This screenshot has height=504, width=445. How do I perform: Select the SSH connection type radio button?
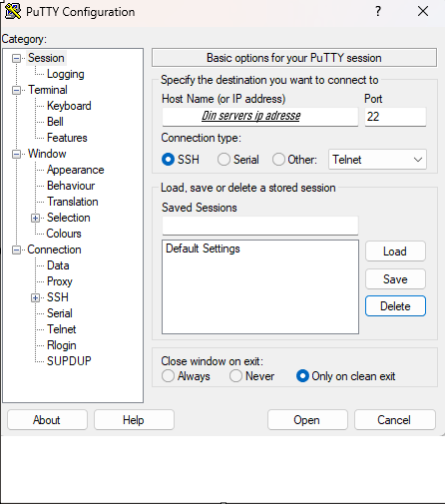click(x=168, y=160)
